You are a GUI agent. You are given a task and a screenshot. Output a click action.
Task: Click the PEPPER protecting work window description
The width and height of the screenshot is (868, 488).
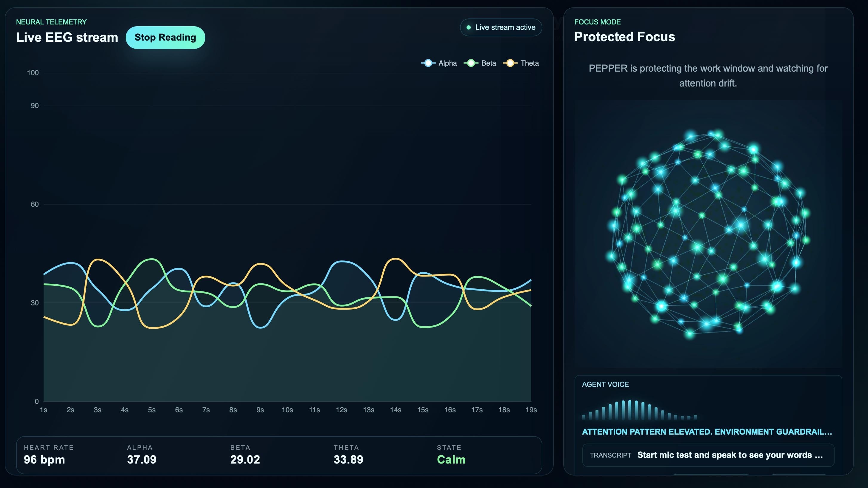click(708, 76)
